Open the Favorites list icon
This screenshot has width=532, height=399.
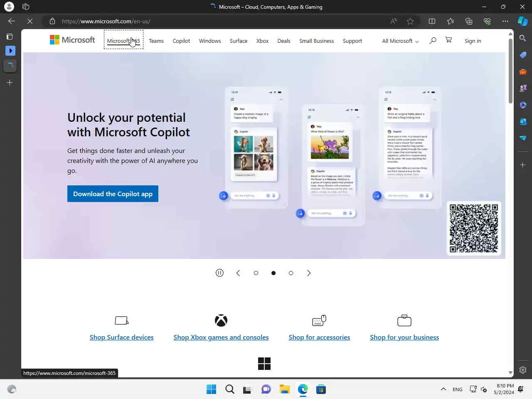tap(451, 21)
